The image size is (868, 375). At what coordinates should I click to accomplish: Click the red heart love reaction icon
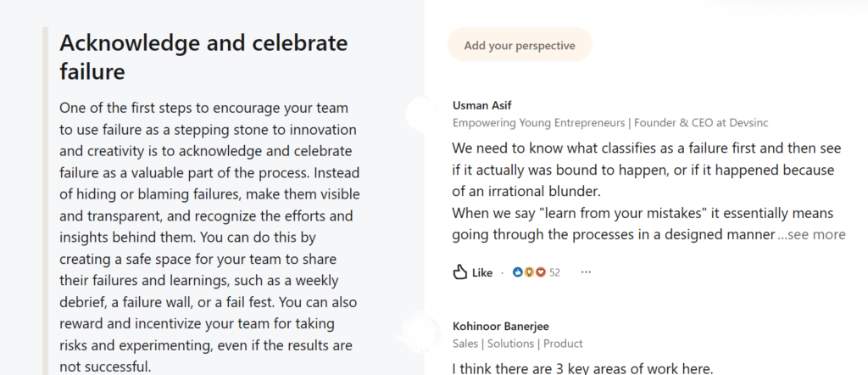point(540,272)
